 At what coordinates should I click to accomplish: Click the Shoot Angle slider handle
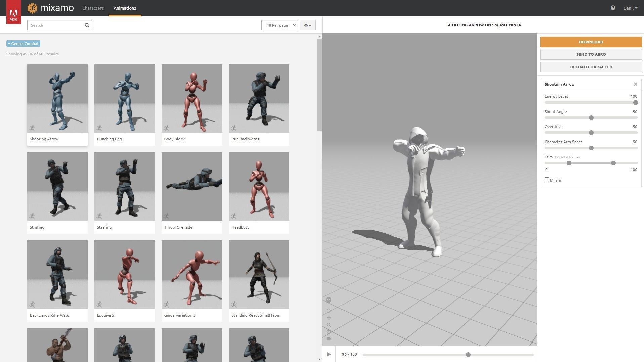591,118
